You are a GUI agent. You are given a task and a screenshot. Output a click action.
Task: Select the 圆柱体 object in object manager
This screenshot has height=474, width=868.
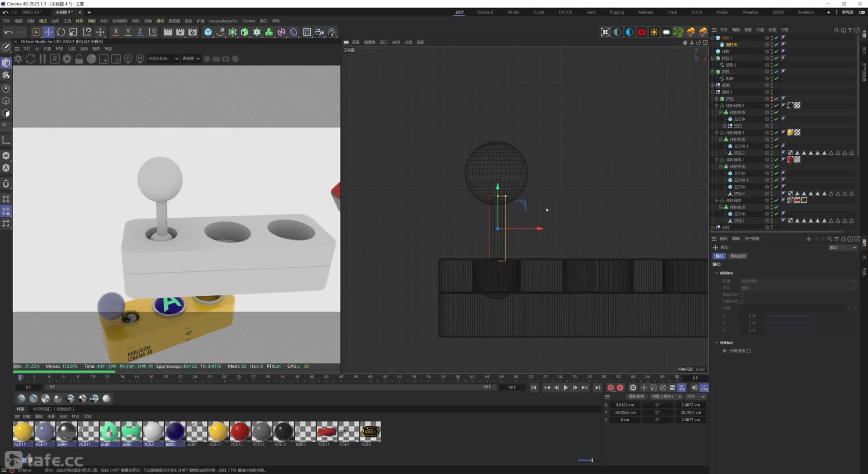coord(732,45)
